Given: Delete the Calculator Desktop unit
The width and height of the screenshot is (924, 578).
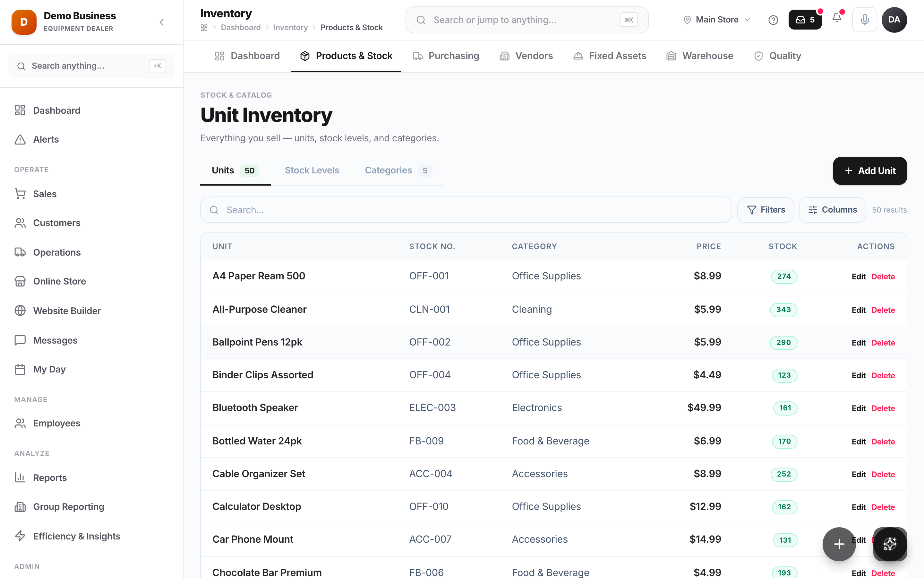Looking at the screenshot, I should (x=883, y=507).
